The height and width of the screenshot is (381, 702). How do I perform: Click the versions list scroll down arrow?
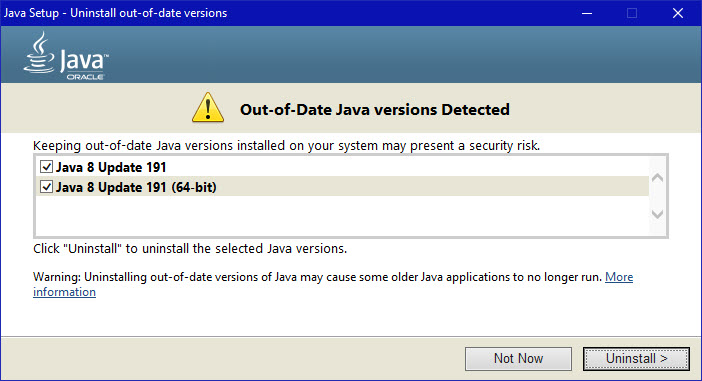point(657,214)
